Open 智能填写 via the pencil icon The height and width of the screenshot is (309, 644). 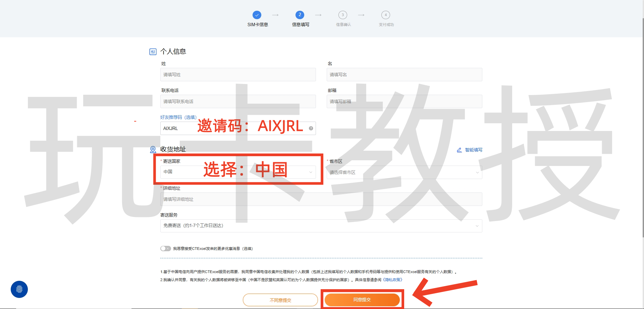pyautogui.click(x=459, y=150)
